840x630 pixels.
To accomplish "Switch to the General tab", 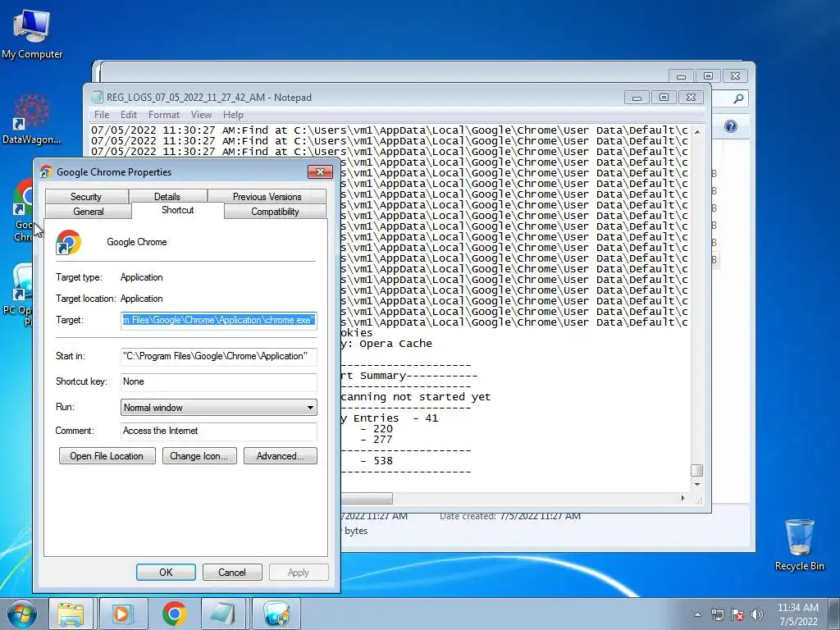I will 89,212.
